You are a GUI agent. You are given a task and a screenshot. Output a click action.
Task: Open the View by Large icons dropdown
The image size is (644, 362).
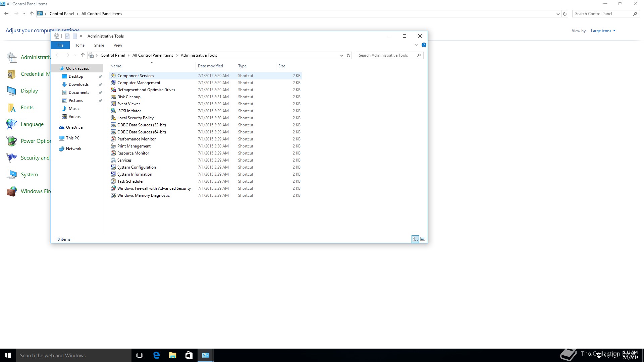click(x=603, y=31)
